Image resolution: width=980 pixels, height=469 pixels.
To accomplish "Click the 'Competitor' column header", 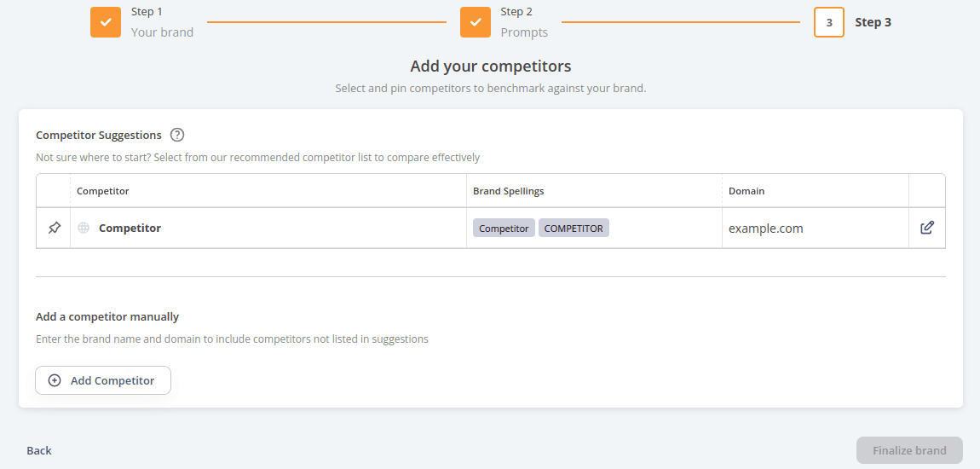I will coord(103,191).
